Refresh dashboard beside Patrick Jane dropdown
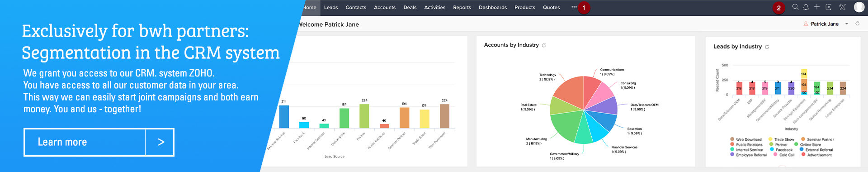868x172 pixels. pyautogui.click(x=857, y=24)
